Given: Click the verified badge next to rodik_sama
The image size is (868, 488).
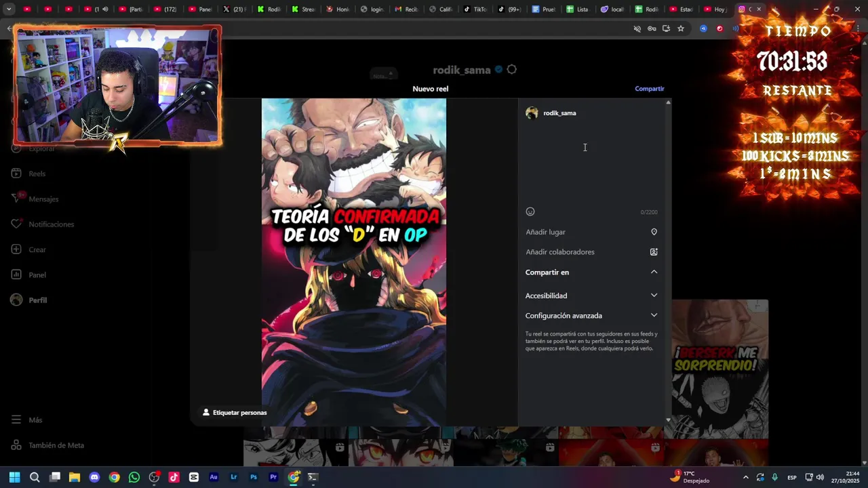Looking at the screenshot, I should 498,69.
